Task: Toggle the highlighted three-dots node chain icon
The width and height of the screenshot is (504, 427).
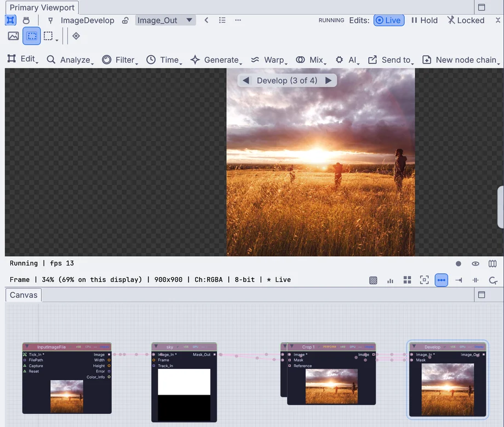Action: pos(442,280)
